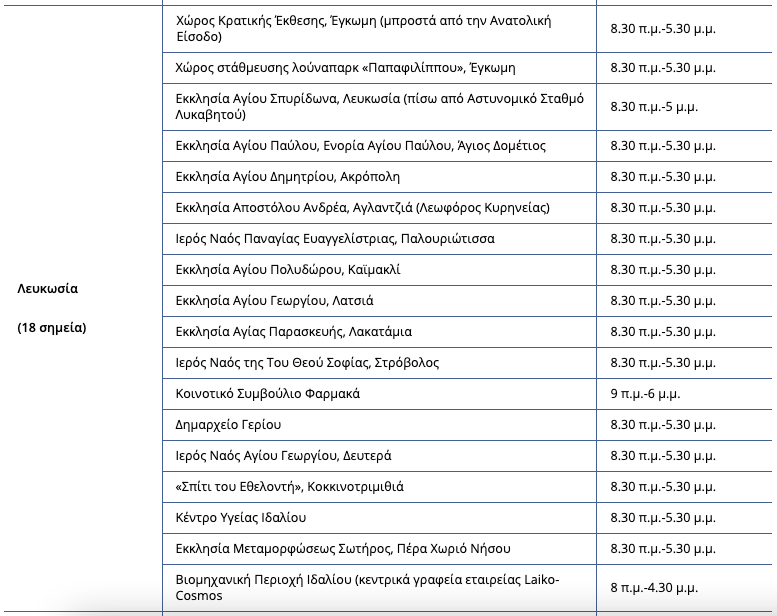Select hours cell for Κέντρο Υγείας Ιδαλίου row
The width and height of the screenshot is (777, 616).
coord(684,517)
